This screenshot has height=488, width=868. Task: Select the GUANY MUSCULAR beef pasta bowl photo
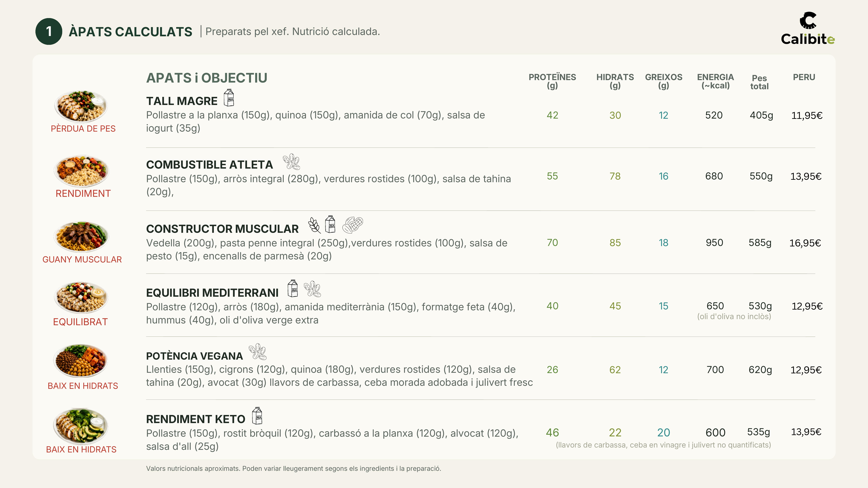(x=81, y=236)
